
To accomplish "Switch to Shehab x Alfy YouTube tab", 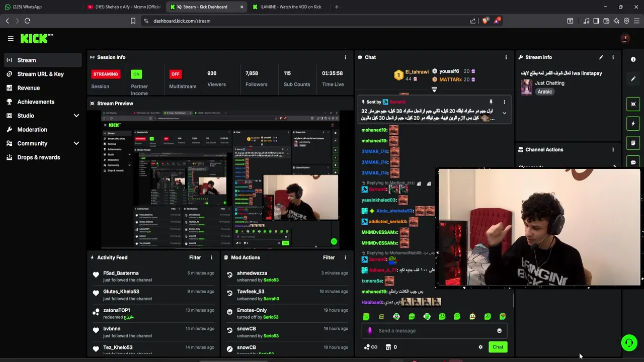I will (x=124, y=7).
